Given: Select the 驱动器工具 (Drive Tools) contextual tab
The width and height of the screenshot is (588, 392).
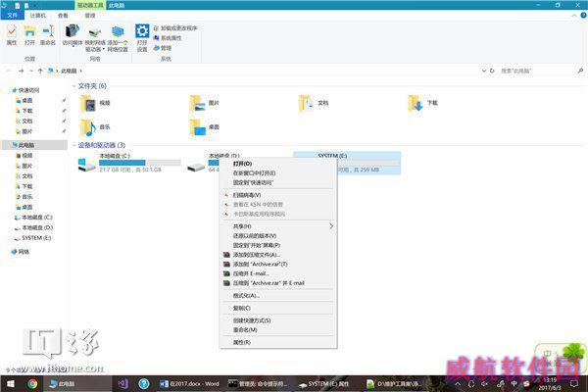Looking at the screenshot, I should pos(90,5).
